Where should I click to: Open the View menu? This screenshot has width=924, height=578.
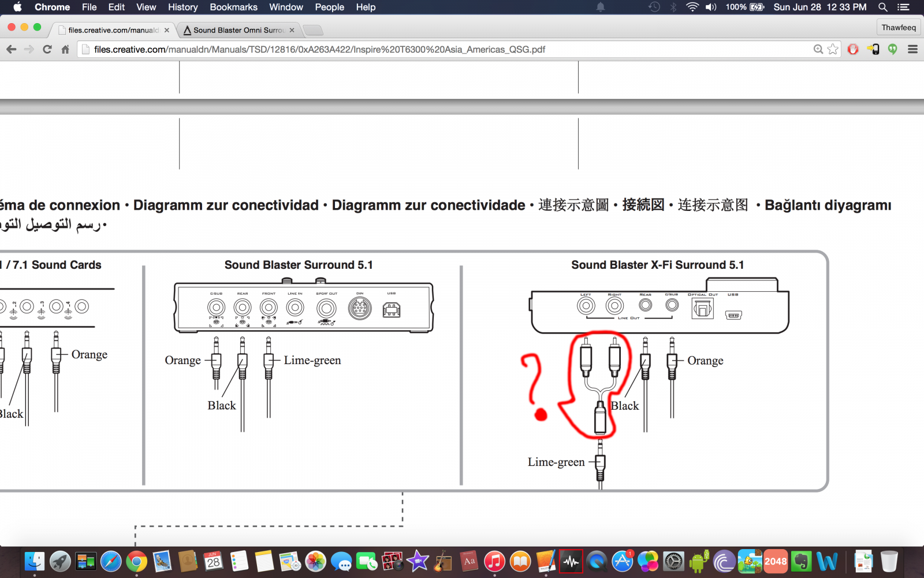click(x=146, y=7)
